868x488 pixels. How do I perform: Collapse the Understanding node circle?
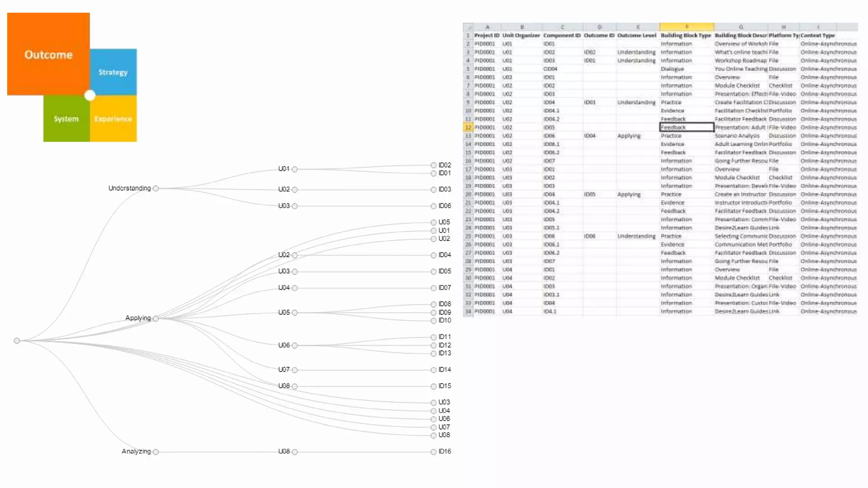pyautogui.click(x=156, y=189)
